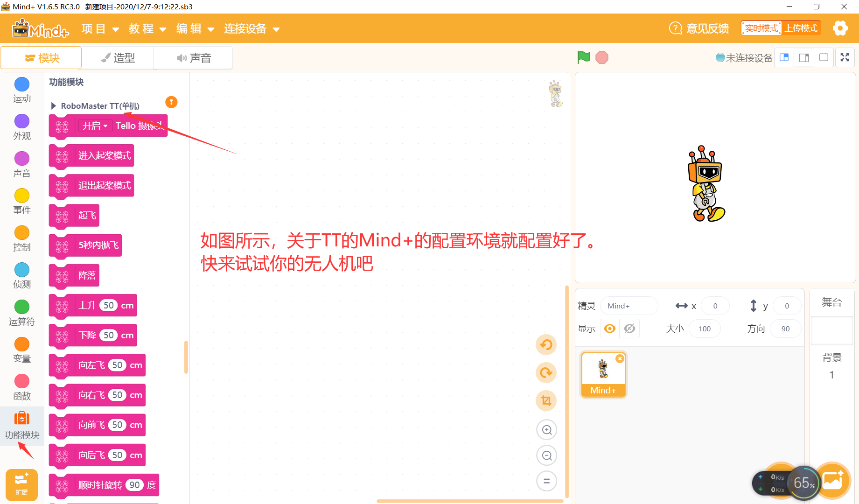Open the 编辑 edit menu
Image resolution: width=859 pixels, height=504 pixels.
195,29
